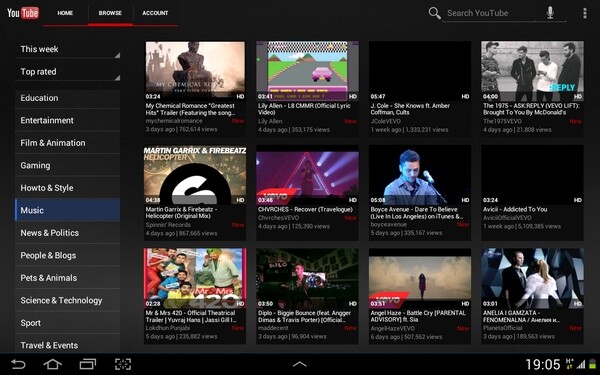Select the Howto & Style category
Image resolution: width=600 pixels, height=375 pixels.
click(67, 188)
